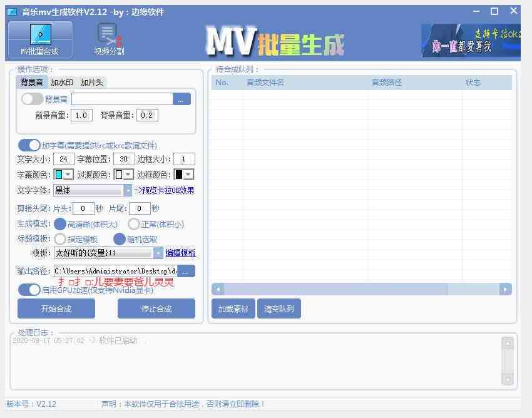This screenshot has width=532, height=418.
Task: Click the 软件已启动 log entry
Action: (x=75, y=340)
